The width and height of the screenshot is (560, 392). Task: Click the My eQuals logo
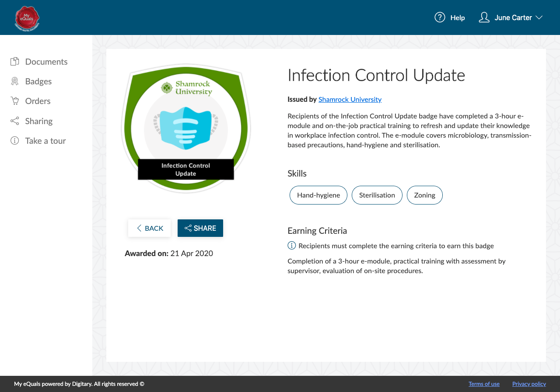pos(27,18)
